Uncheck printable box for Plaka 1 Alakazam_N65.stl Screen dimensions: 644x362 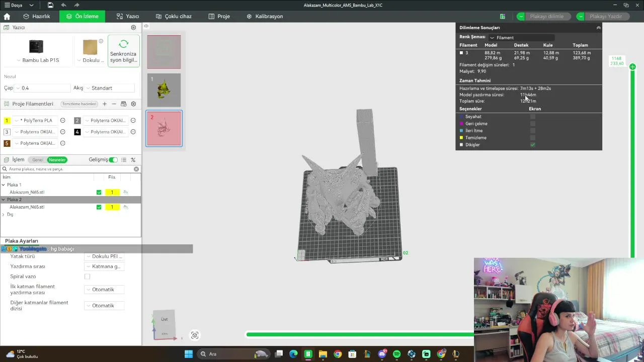[x=99, y=192]
